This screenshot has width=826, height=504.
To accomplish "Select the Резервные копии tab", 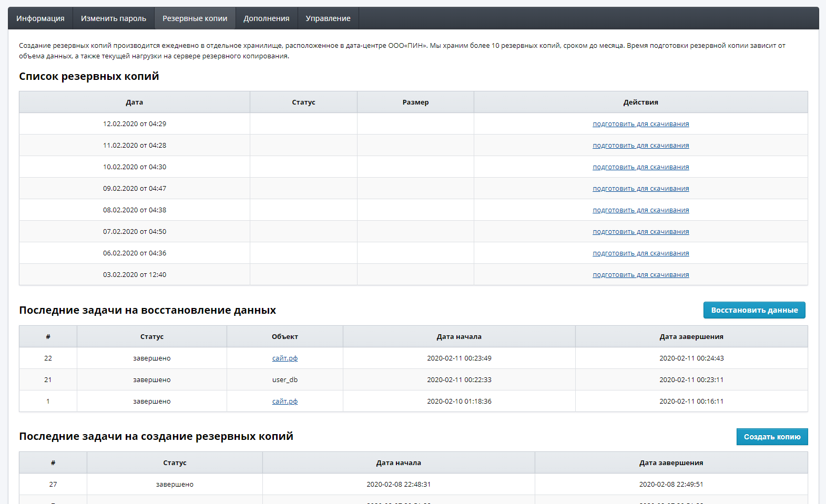I will click(x=195, y=18).
